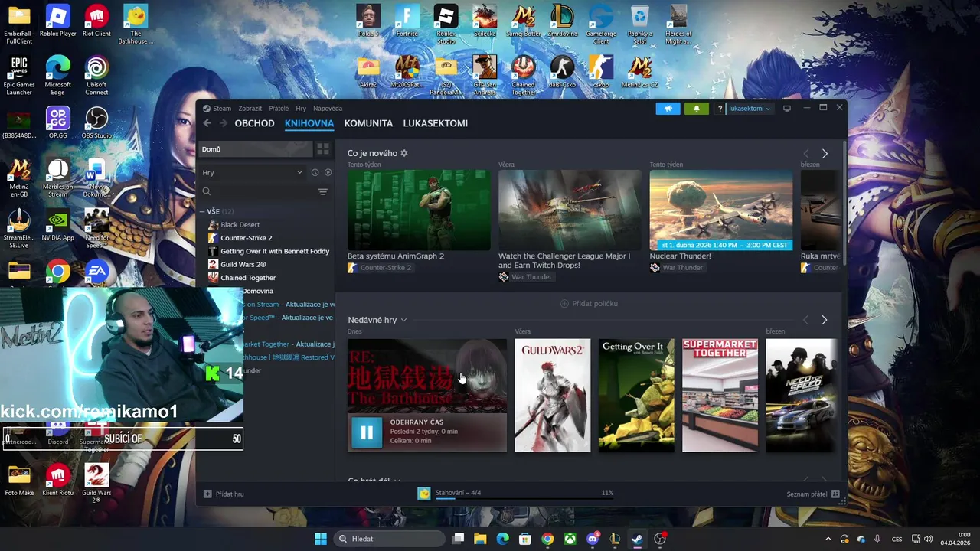Switch to the KOMUNITA tab
Viewport: 980px width, 551px height.
click(x=368, y=123)
